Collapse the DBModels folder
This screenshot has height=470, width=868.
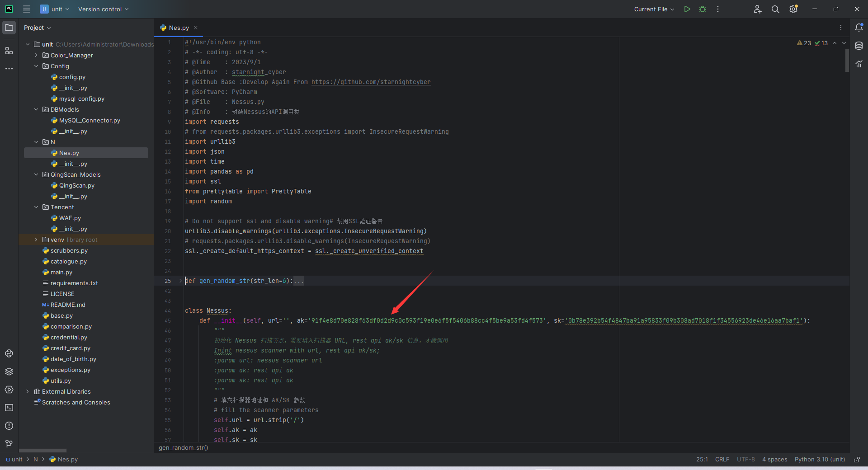coord(36,109)
